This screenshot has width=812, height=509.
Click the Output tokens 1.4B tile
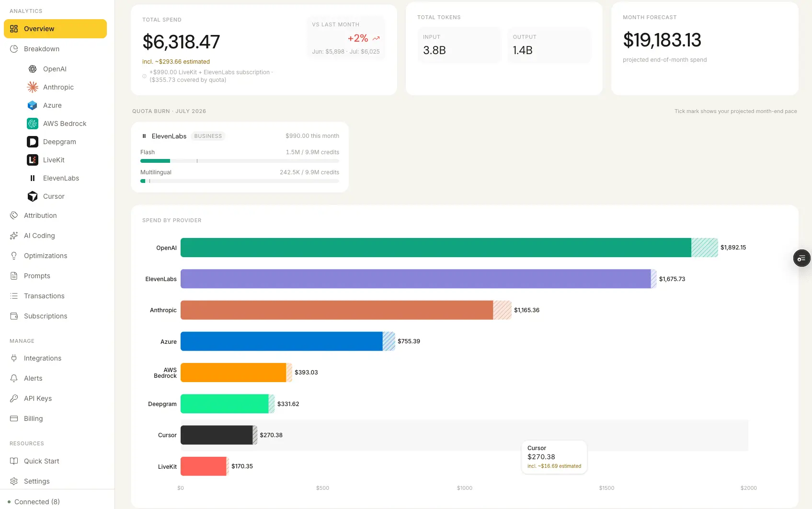click(549, 45)
